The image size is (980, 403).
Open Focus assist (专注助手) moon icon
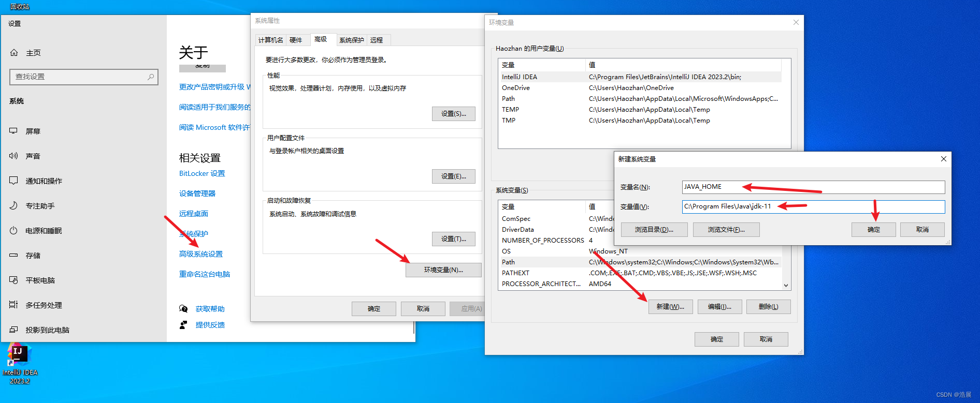[x=13, y=205]
